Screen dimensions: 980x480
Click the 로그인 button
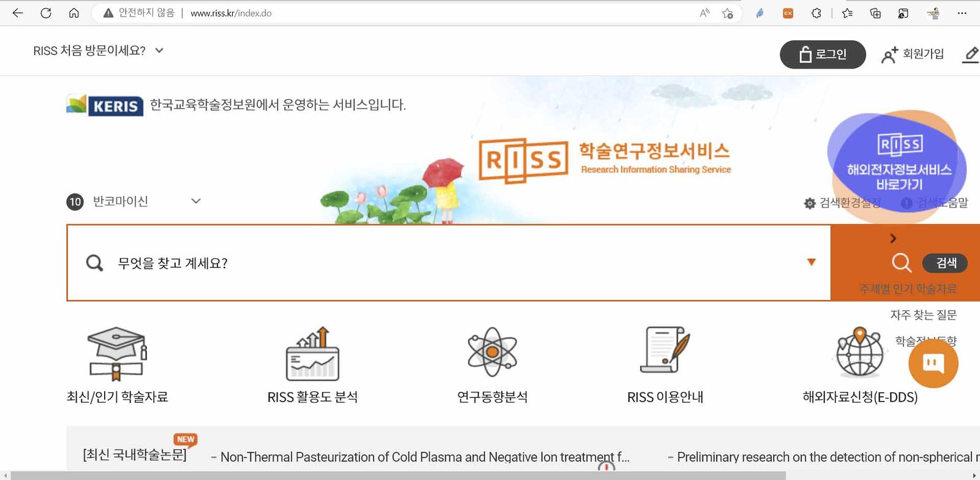pos(822,54)
